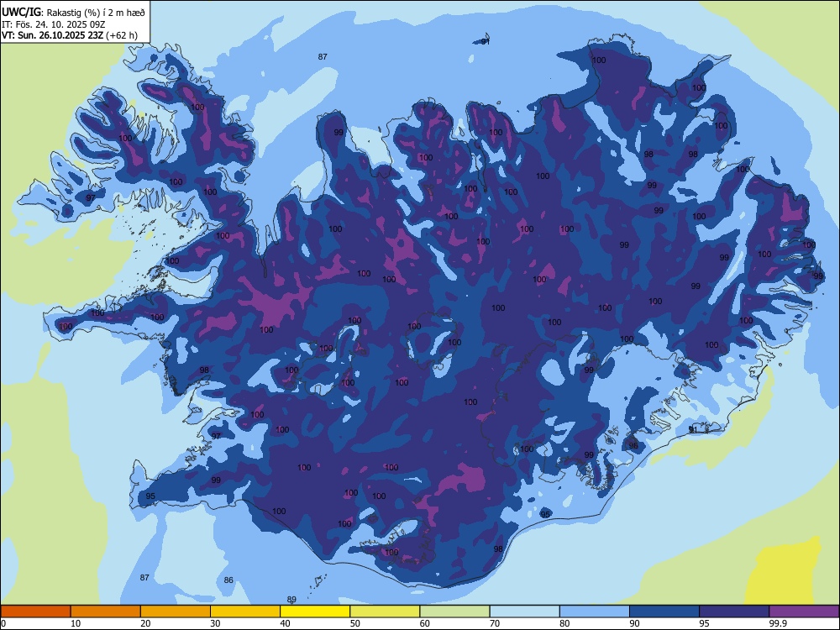840x630 pixels.
Task: Select the dark blue 90–95 legend swatch
Action: [x=664, y=612]
